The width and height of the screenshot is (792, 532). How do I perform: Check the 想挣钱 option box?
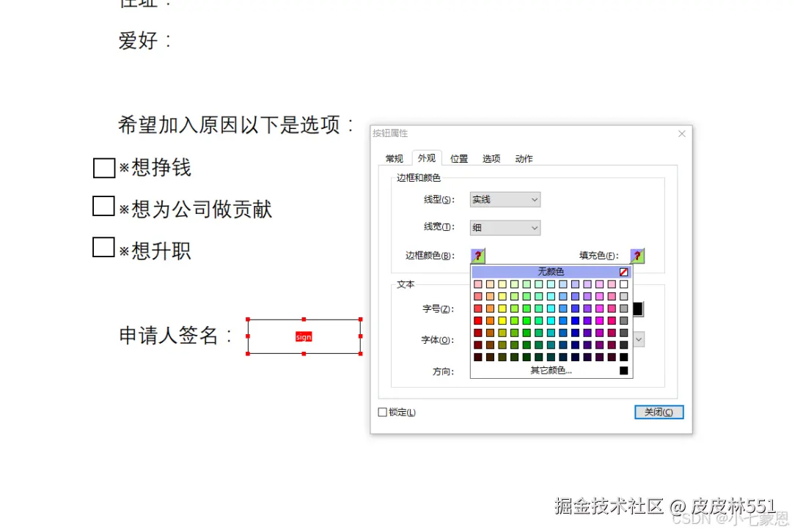point(103,168)
